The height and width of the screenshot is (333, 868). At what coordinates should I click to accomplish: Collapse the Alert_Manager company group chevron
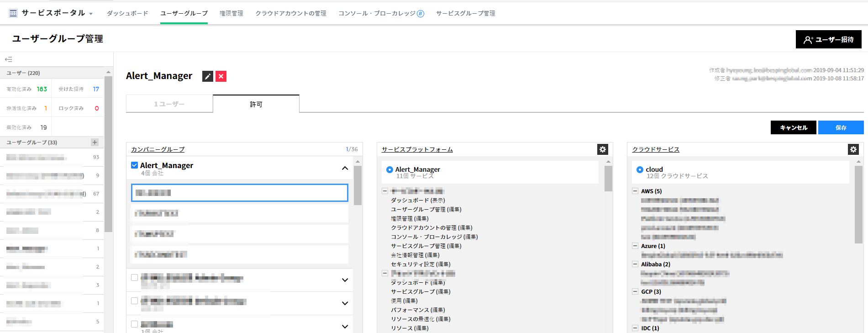345,168
